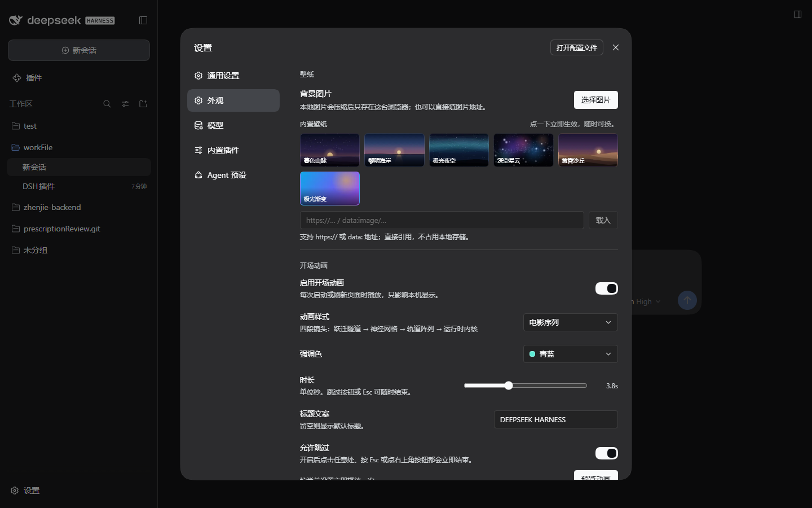Close the settings dialog

click(616, 47)
